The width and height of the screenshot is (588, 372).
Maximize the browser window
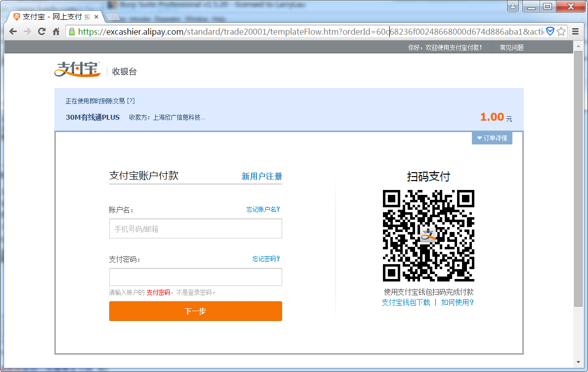click(x=547, y=6)
